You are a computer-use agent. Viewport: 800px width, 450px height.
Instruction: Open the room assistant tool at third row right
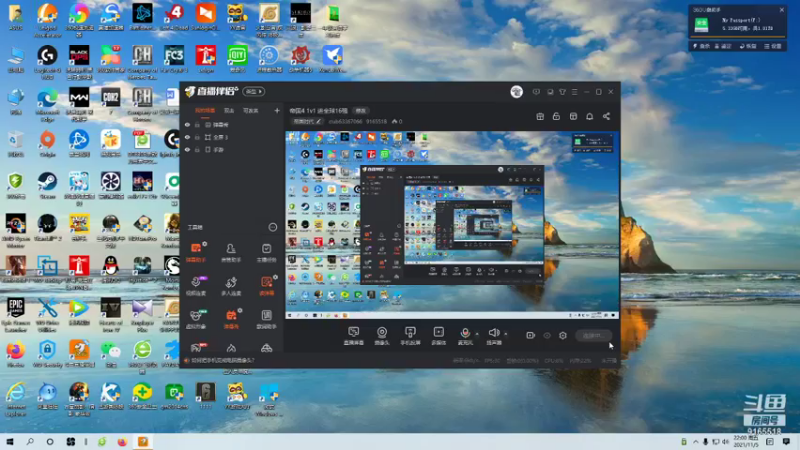266,319
